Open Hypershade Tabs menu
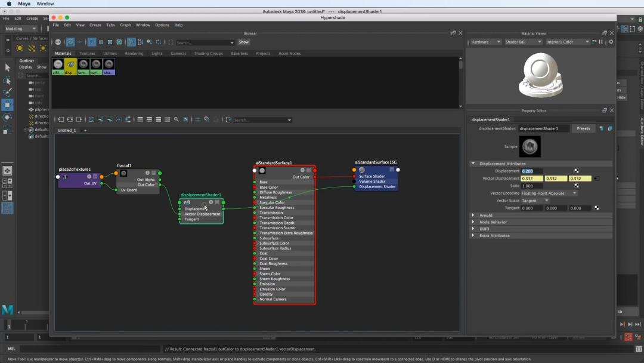The image size is (644, 363). click(110, 25)
